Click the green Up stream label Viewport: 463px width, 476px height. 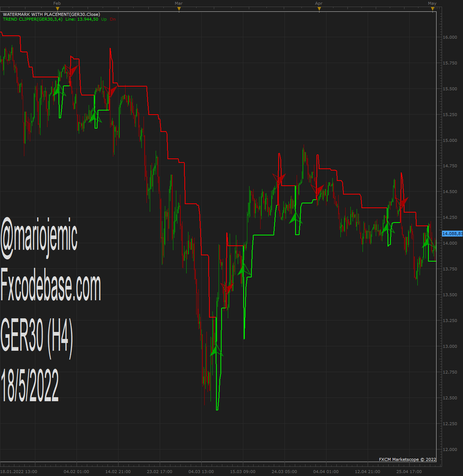(104, 19)
